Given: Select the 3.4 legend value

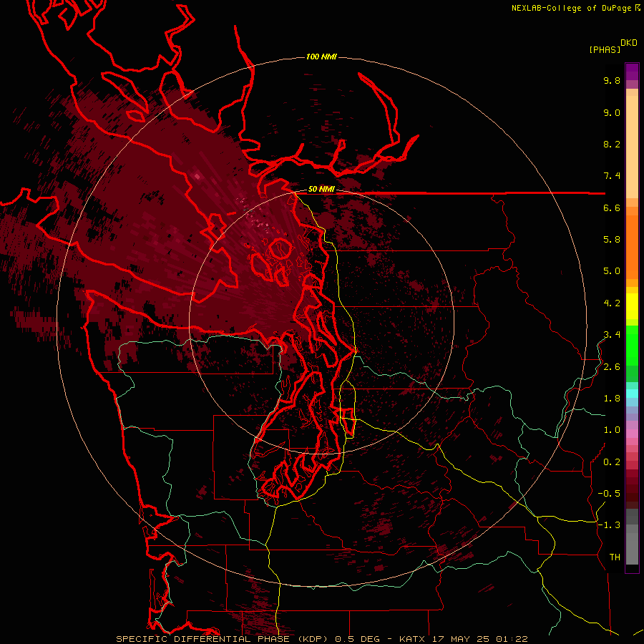Looking at the screenshot, I should [612, 335].
